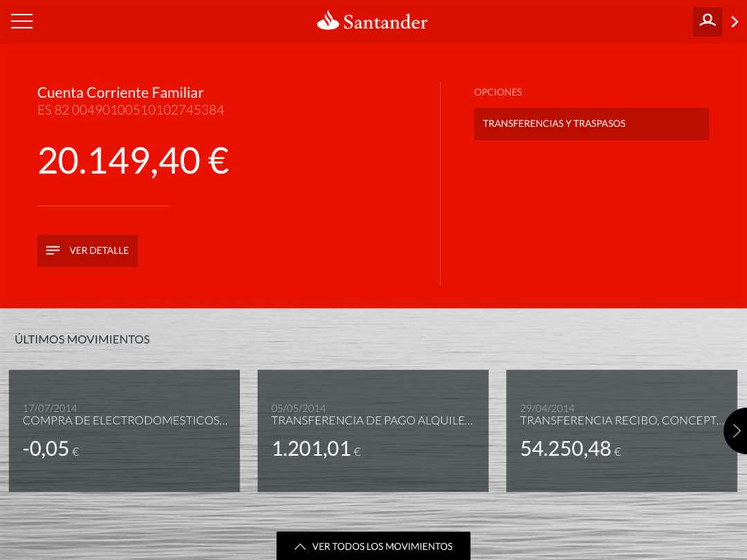
Task: Click the amount 54.250,48 €
Action: click(570, 449)
